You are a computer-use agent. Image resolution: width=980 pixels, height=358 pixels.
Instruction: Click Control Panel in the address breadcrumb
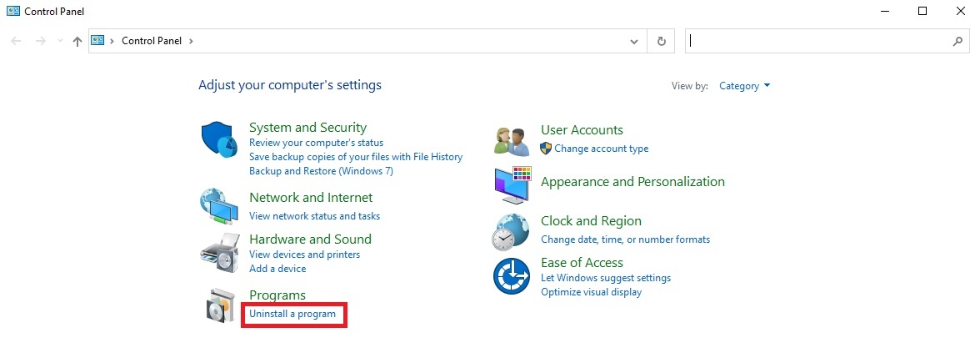point(151,41)
